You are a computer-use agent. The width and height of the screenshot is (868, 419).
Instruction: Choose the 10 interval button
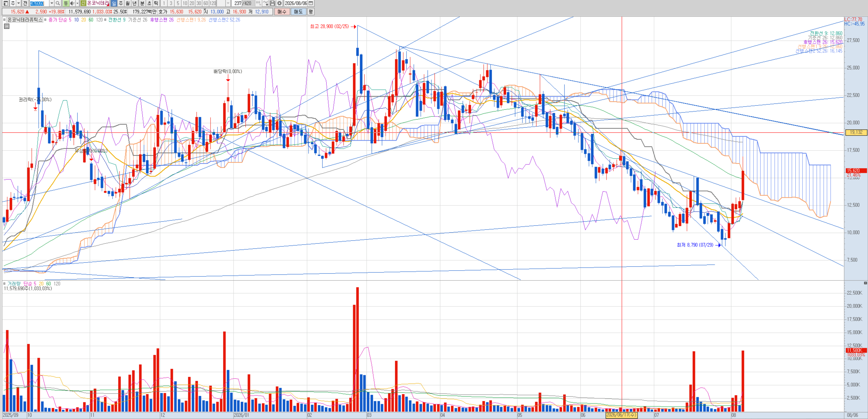(x=185, y=3)
